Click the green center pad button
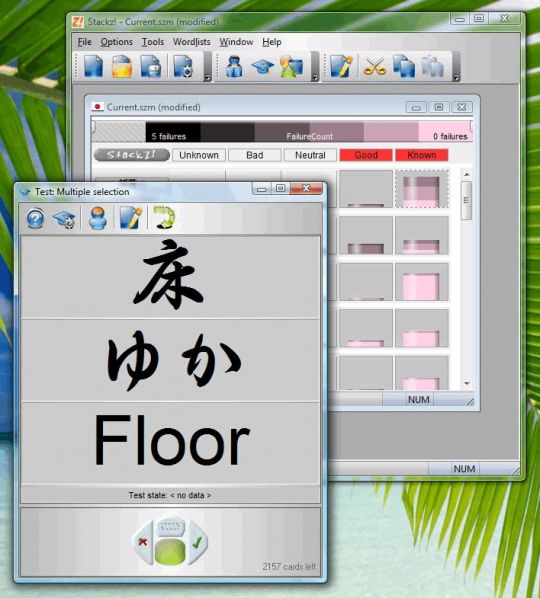The image size is (540, 598). pyautogui.click(x=170, y=551)
